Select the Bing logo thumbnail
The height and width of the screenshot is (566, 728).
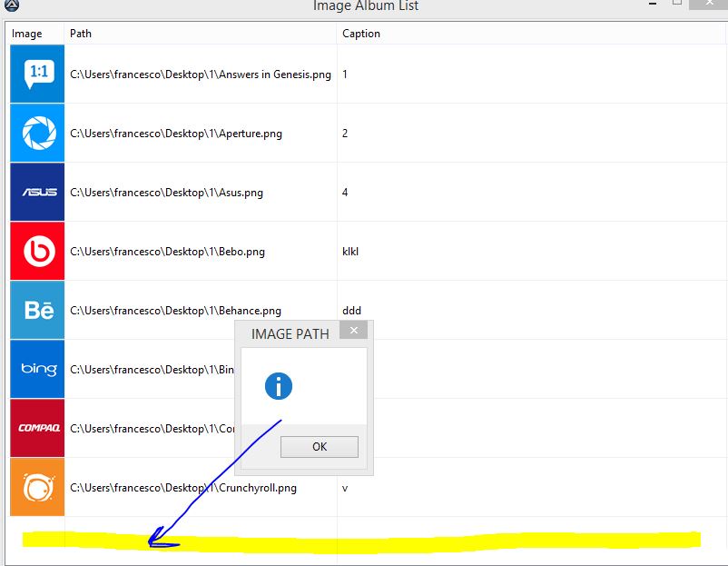click(37, 369)
